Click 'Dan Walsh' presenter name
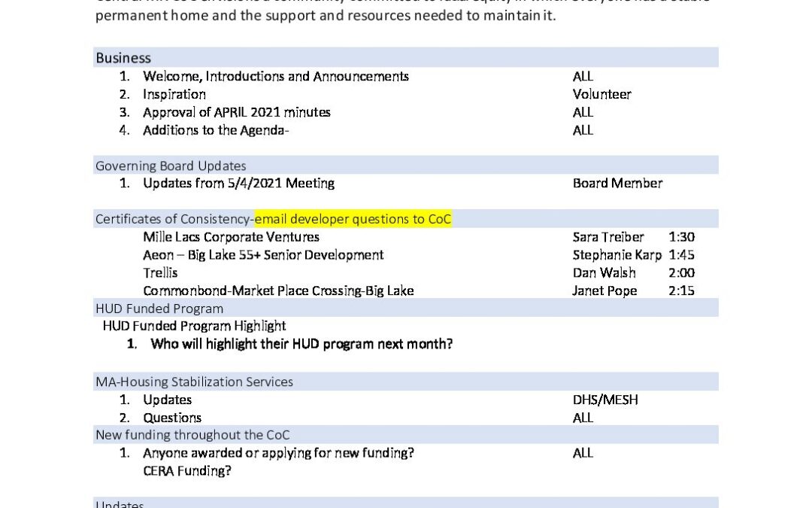 click(x=604, y=272)
